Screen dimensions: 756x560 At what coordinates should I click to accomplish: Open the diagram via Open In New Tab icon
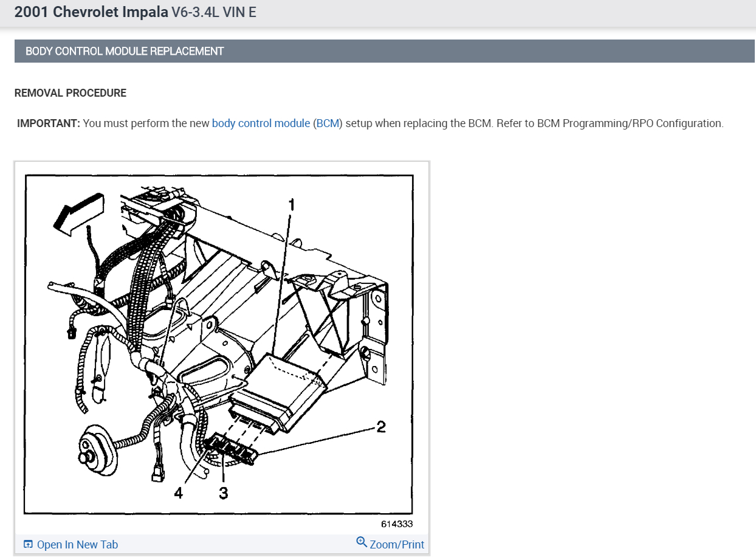click(28, 544)
